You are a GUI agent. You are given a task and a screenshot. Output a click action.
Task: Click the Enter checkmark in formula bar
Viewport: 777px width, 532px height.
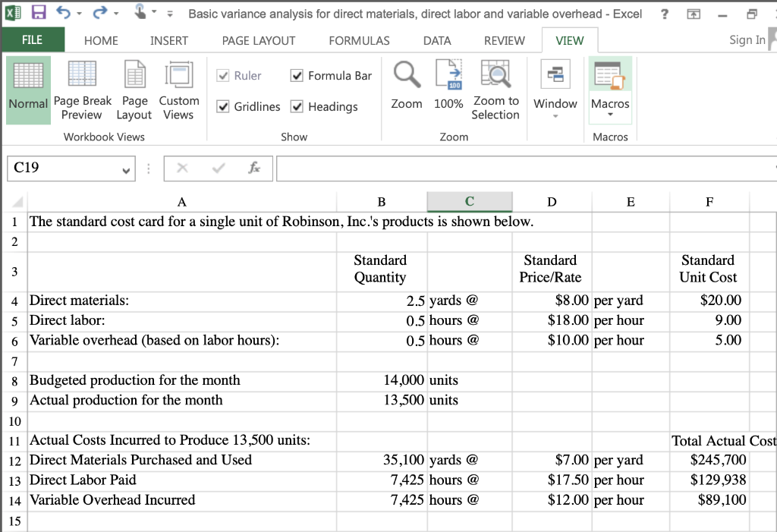pos(219,168)
